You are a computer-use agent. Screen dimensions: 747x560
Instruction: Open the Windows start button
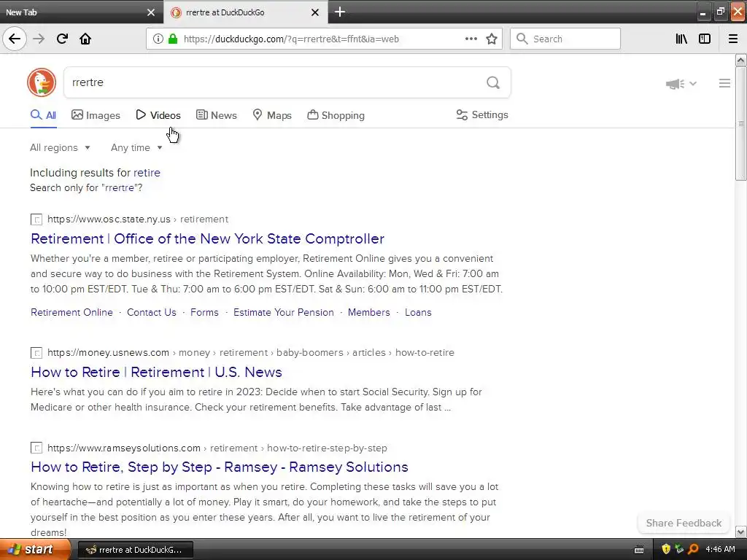(34, 550)
